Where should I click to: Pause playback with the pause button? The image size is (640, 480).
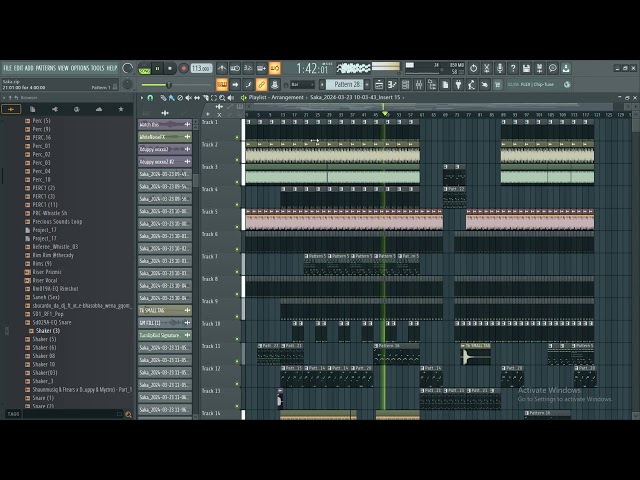click(158, 69)
